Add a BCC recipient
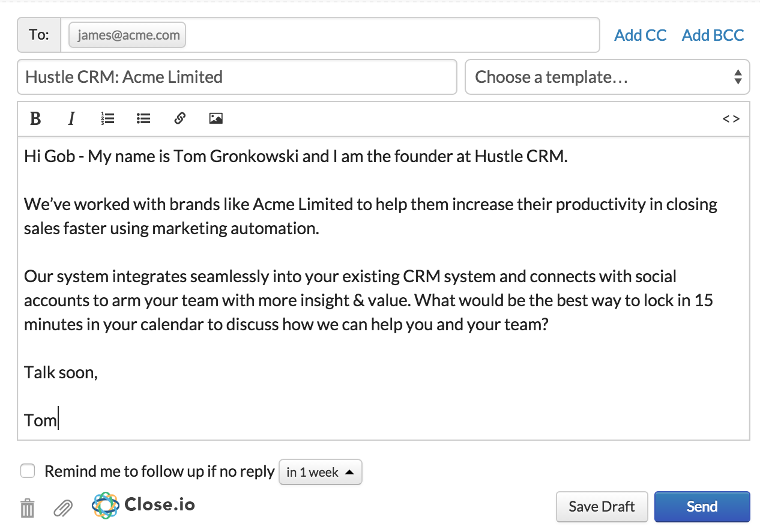Viewport: 760px width, 532px height. tap(713, 35)
